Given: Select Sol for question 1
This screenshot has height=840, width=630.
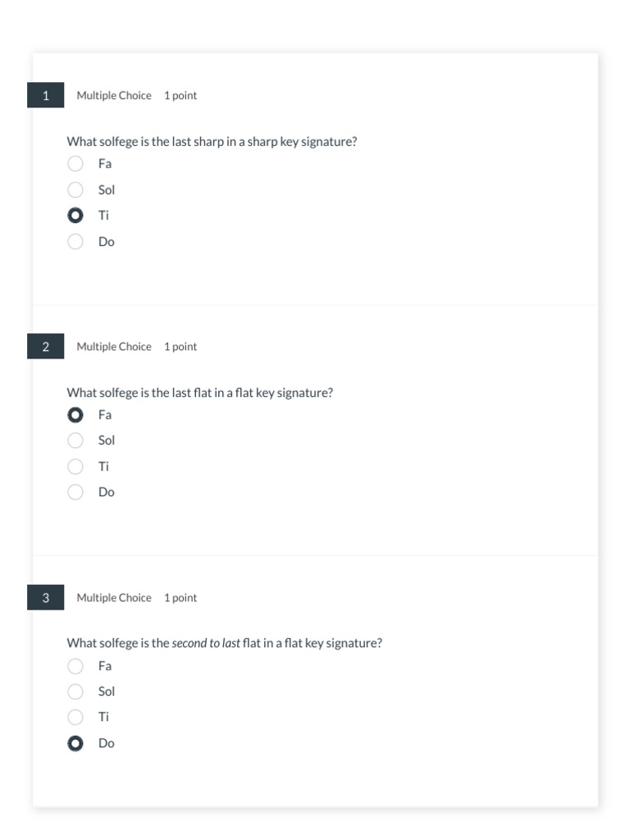Looking at the screenshot, I should point(75,189).
